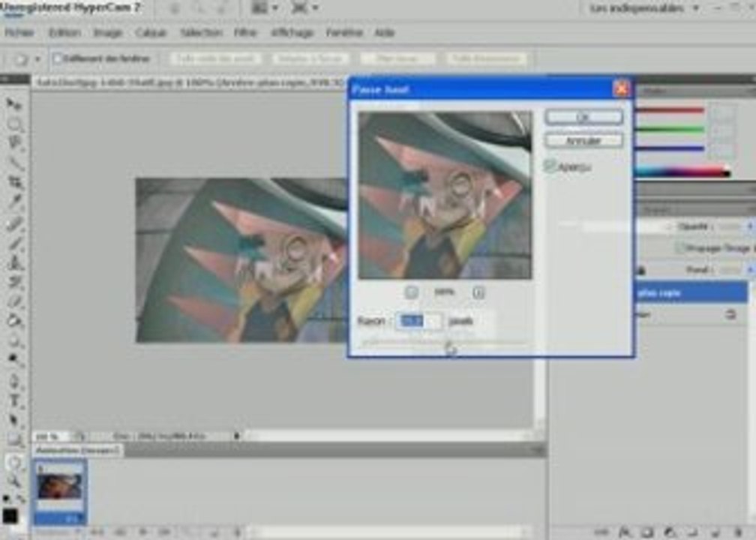The width and height of the screenshot is (756, 540).
Task: Confirm Passe-haut with OK button
Action: coord(583,117)
